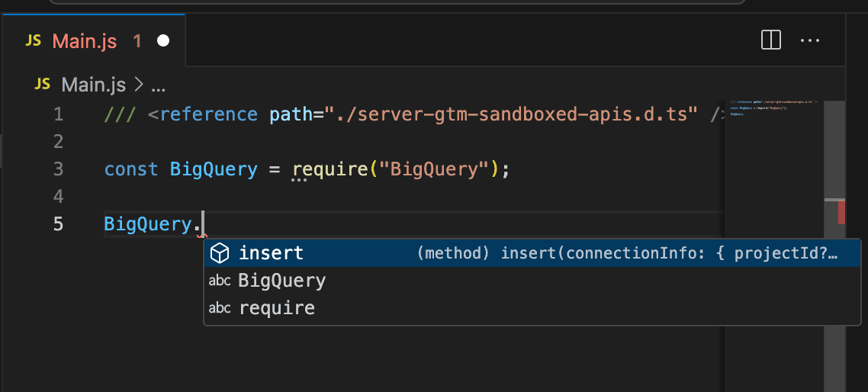Click the insert method signature details
This screenshot has width=868, height=392.
click(x=627, y=254)
